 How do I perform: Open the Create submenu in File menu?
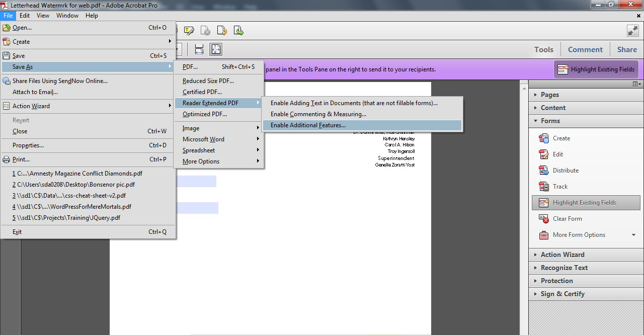(x=88, y=42)
